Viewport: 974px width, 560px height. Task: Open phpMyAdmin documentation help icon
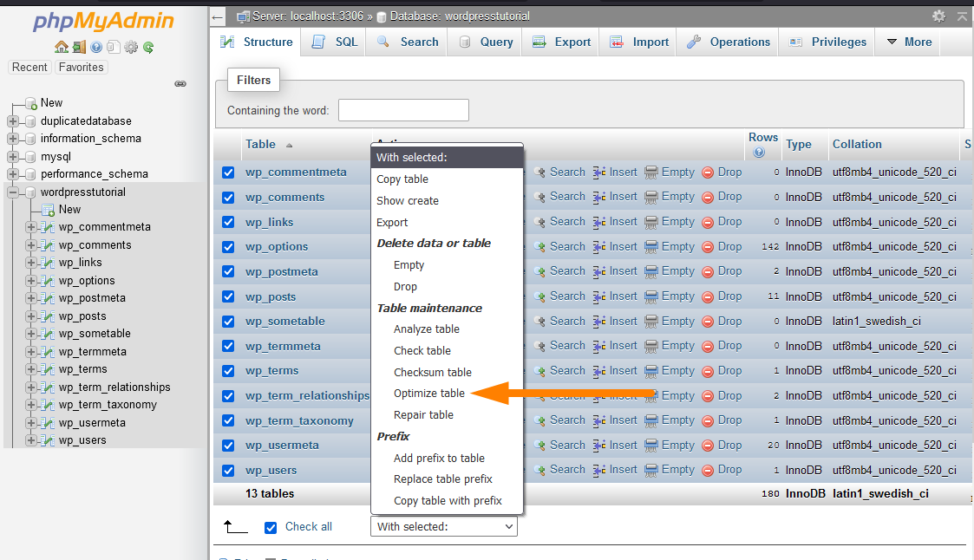tap(96, 47)
